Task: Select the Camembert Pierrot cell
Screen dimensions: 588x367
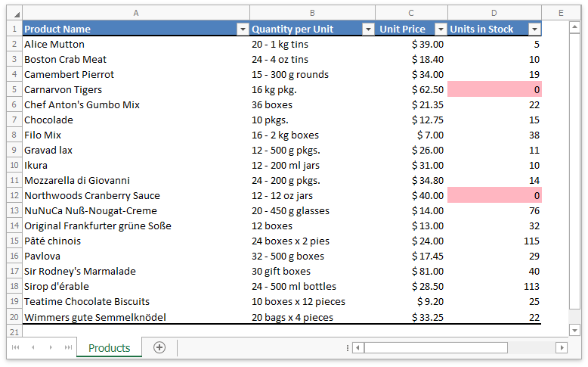Action: 136,74
